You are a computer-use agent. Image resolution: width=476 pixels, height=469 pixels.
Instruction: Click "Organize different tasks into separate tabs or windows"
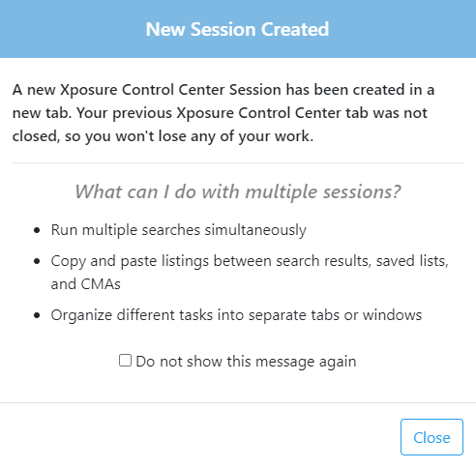pyautogui.click(x=236, y=315)
